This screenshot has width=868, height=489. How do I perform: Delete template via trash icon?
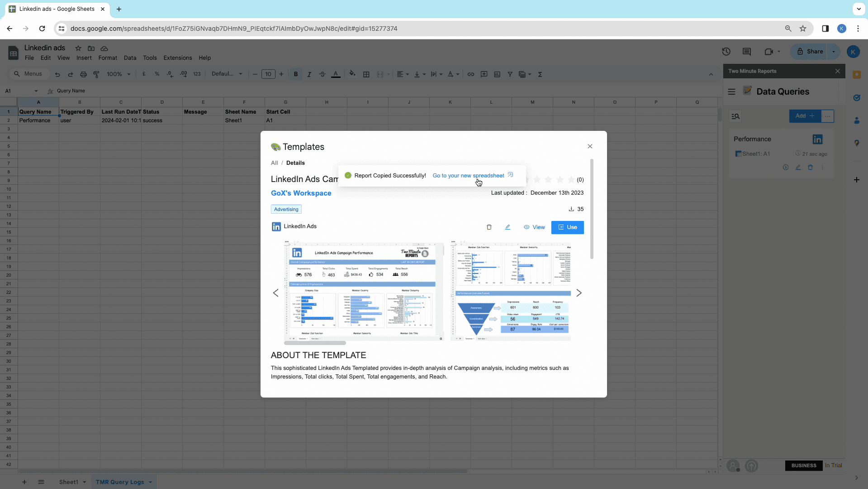tap(489, 227)
